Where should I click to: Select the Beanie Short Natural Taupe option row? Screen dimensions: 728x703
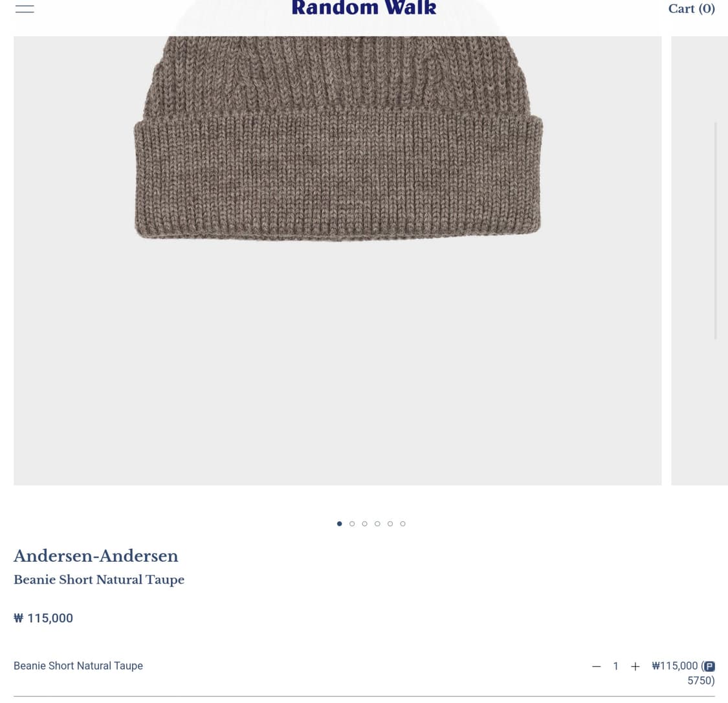pyautogui.click(x=364, y=673)
